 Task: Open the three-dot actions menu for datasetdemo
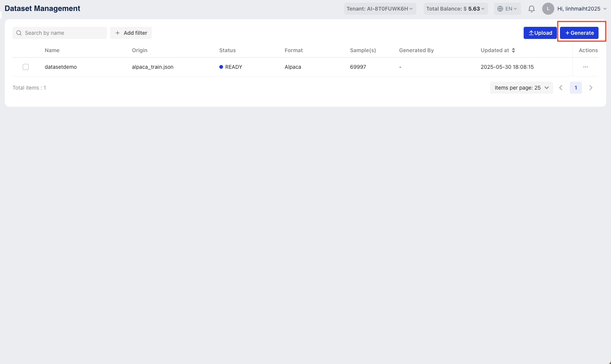[x=585, y=67]
